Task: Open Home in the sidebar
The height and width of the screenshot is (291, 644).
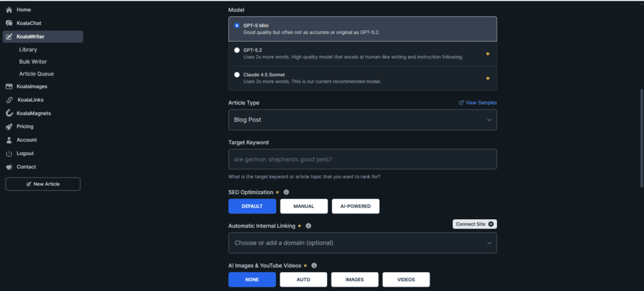Action: click(24, 10)
